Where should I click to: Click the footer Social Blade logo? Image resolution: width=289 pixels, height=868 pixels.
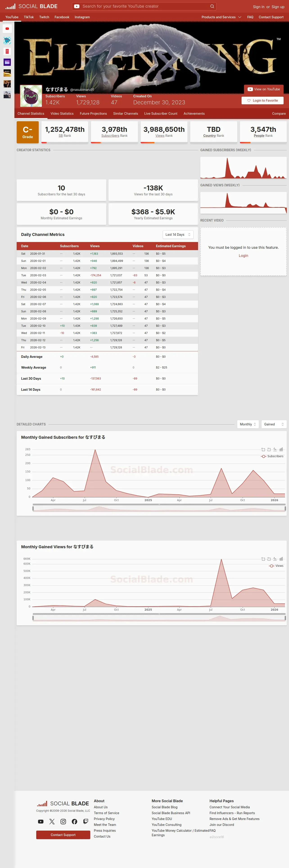(x=63, y=804)
